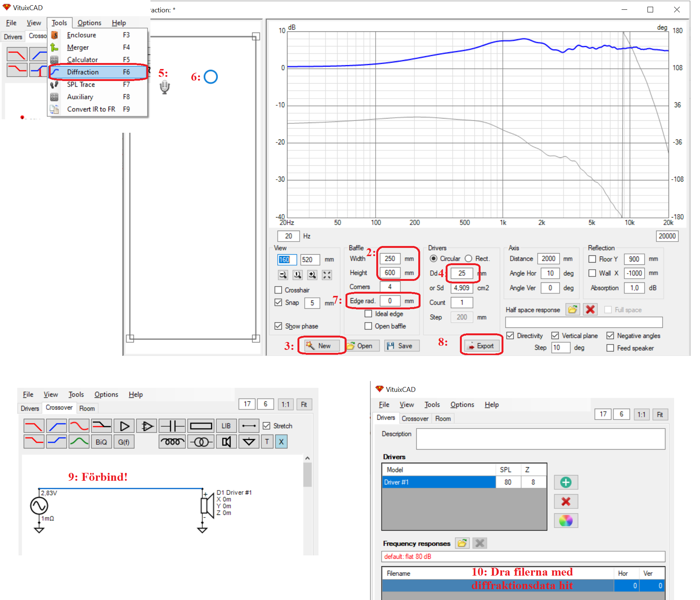Image resolution: width=700 pixels, height=600 pixels.
Task: Click Fit button in Crossover window
Action: click(304, 404)
